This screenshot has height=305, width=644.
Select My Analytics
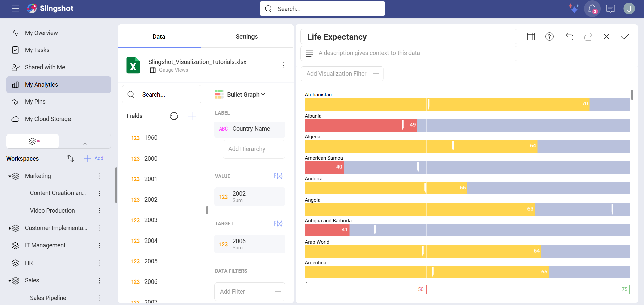point(59,85)
